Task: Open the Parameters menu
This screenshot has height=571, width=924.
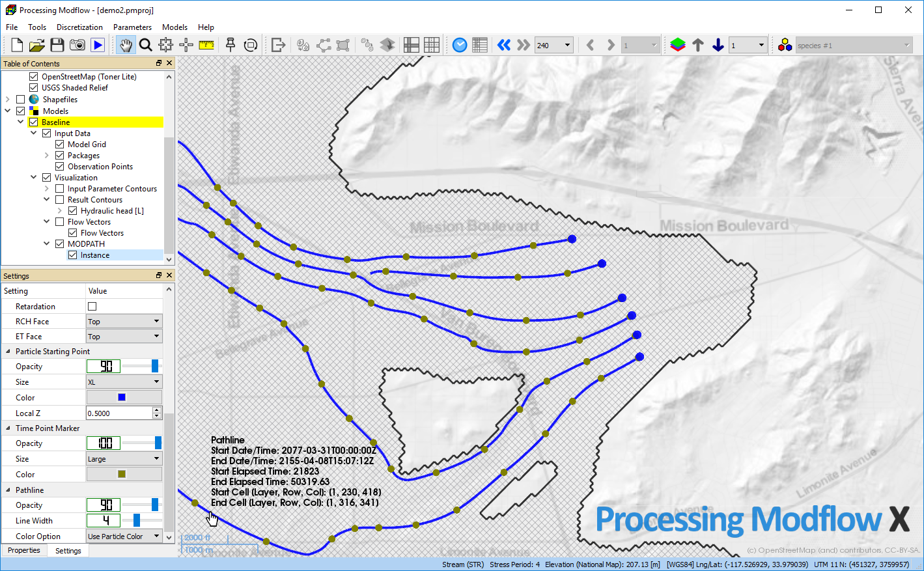Action: 132,27
